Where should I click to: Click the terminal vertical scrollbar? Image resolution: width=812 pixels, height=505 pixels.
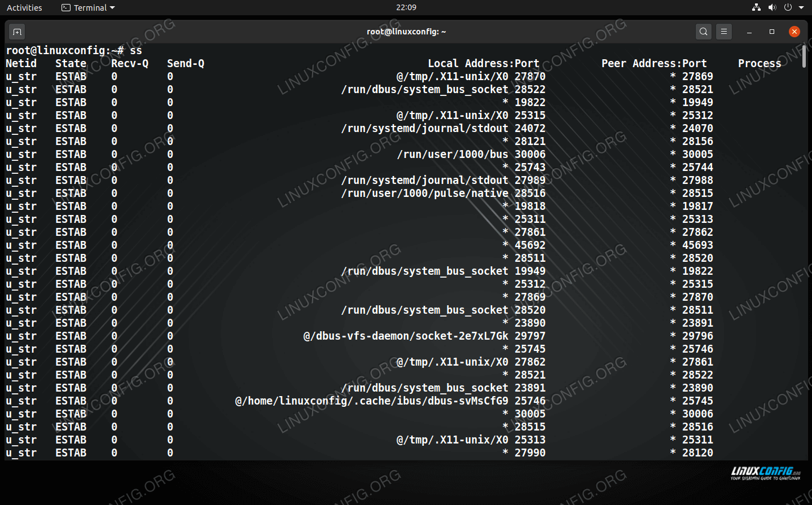pos(804,56)
